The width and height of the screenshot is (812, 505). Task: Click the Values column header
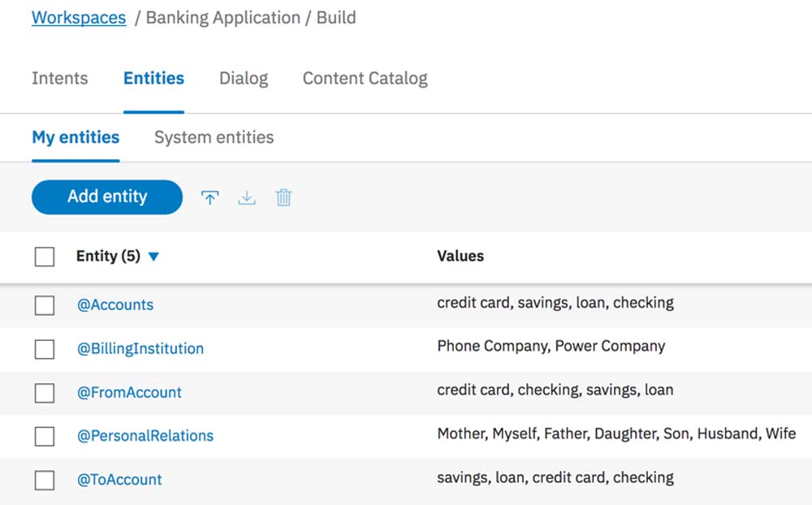pos(460,257)
